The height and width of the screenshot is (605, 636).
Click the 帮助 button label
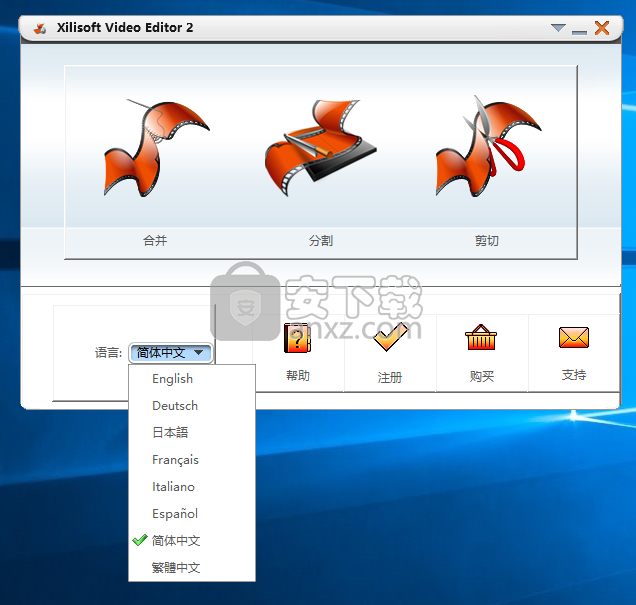(x=298, y=375)
